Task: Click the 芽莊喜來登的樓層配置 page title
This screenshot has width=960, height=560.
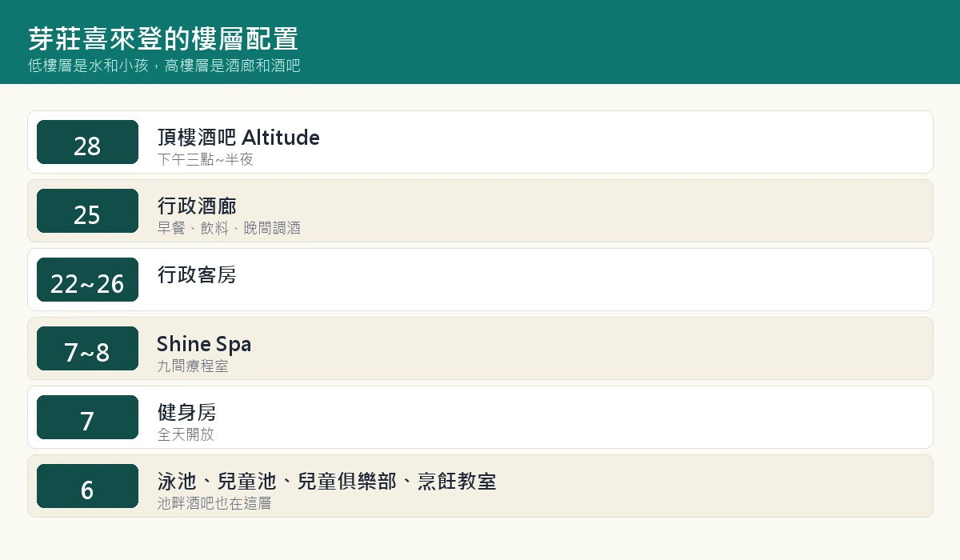Action: click(163, 39)
